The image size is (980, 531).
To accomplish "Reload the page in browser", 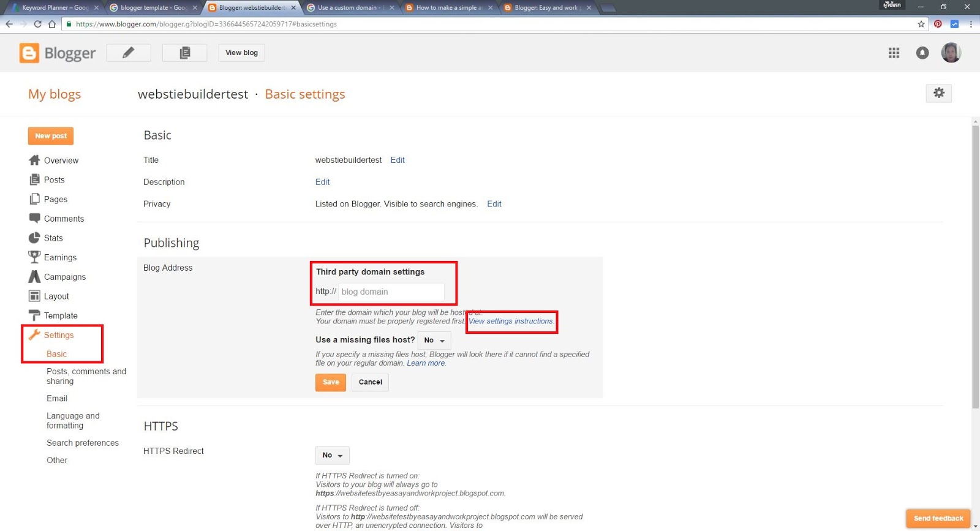I will (x=37, y=24).
